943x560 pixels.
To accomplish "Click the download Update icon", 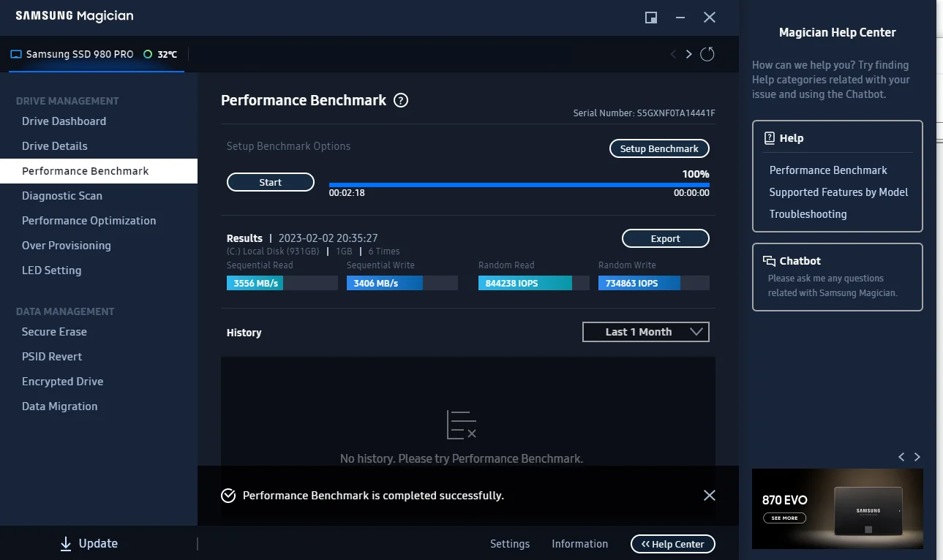I will [x=66, y=544].
